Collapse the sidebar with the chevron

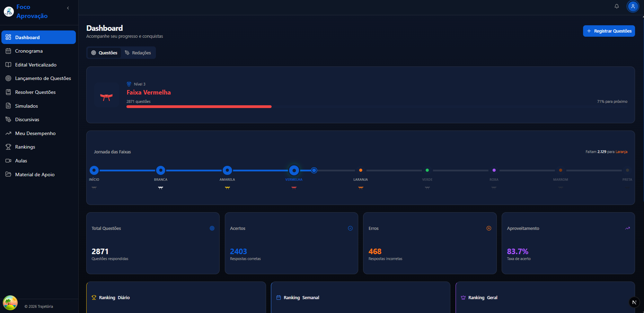pyautogui.click(x=68, y=8)
